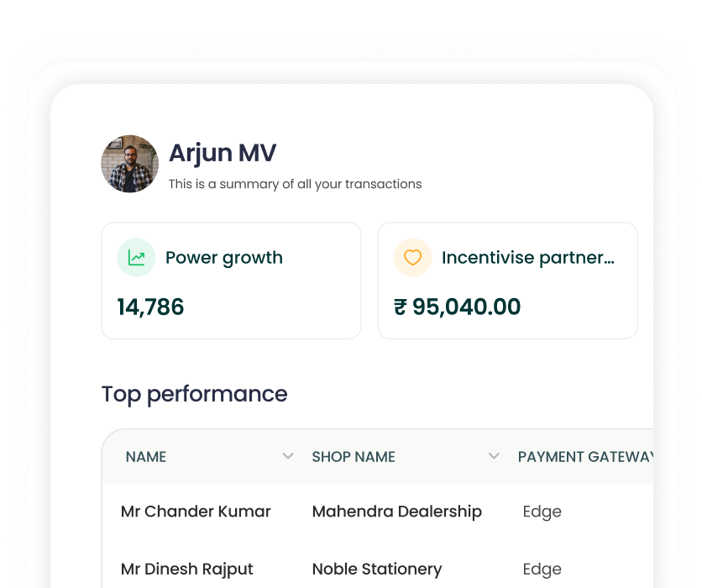
Task: Select the NAME column header
Action: coord(146,457)
